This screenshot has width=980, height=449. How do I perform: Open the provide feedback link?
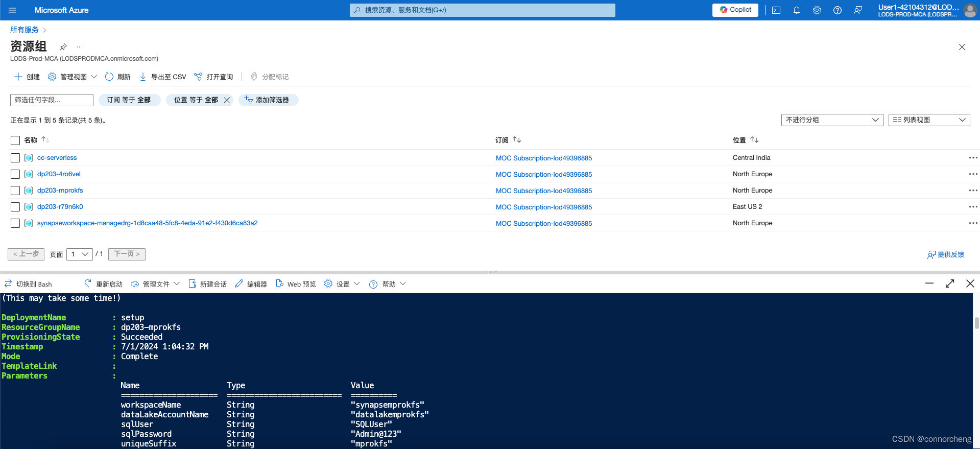pyautogui.click(x=946, y=254)
